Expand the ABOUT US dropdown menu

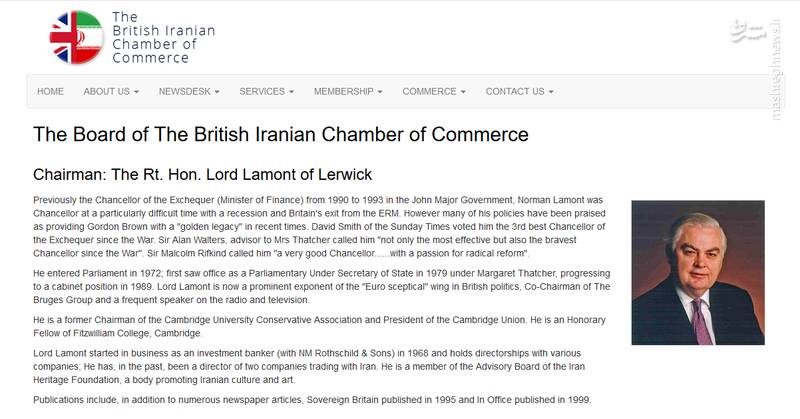tap(111, 91)
